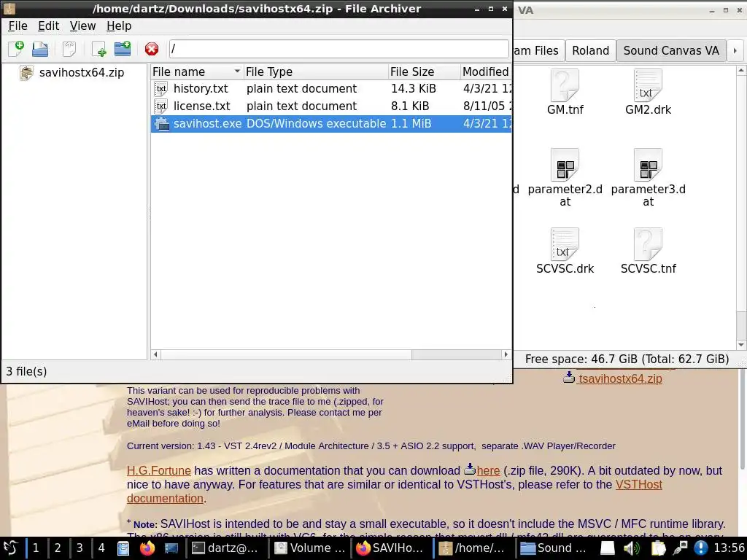Select the GM.tnf file icon
Image resolution: width=747 pixels, height=560 pixels.
[x=565, y=85]
